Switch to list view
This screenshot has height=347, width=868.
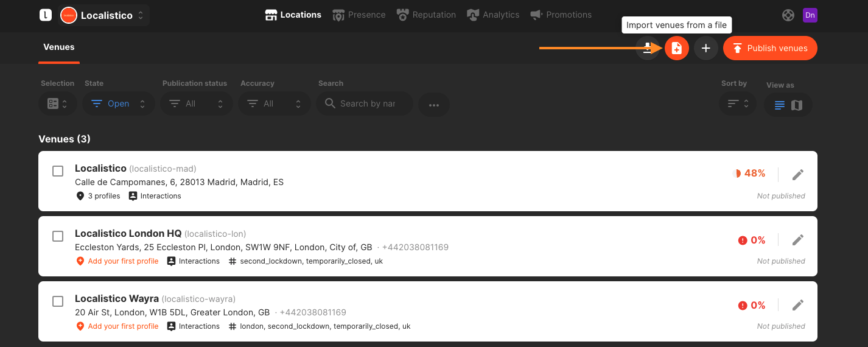pyautogui.click(x=780, y=105)
